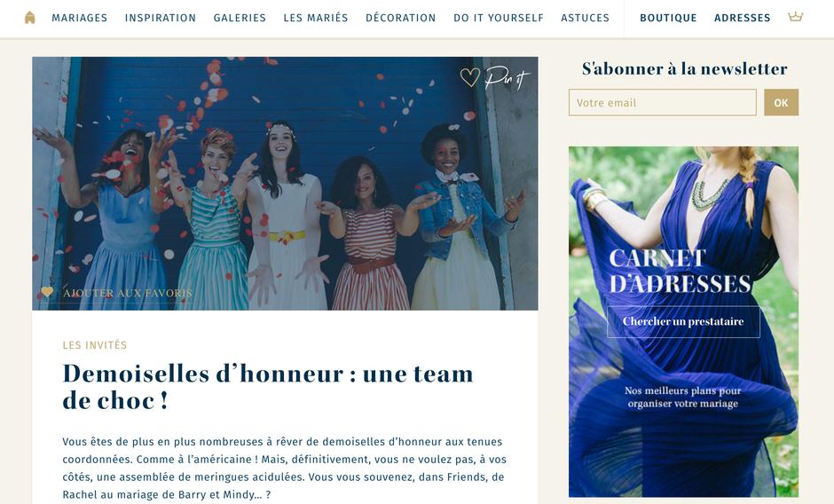The width and height of the screenshot is (834, 504).
Task: Open the Mariages menu
Action: tap(79, 18)
